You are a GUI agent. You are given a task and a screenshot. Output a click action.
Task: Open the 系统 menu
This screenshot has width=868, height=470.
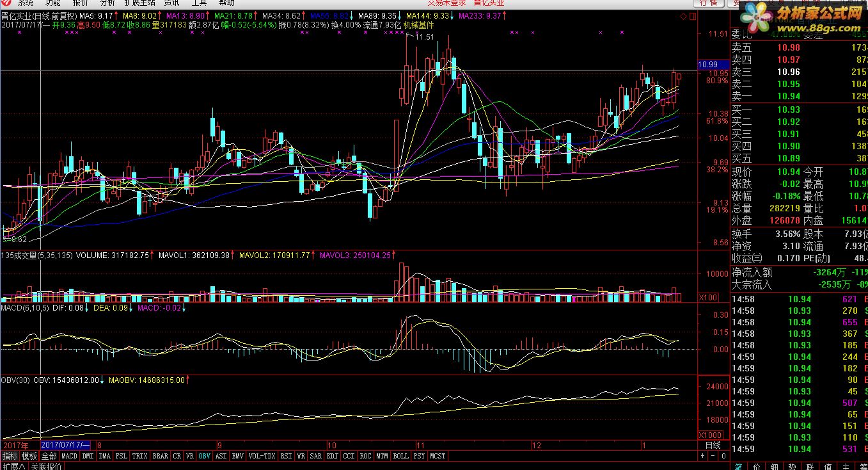(x=26, y=3)
